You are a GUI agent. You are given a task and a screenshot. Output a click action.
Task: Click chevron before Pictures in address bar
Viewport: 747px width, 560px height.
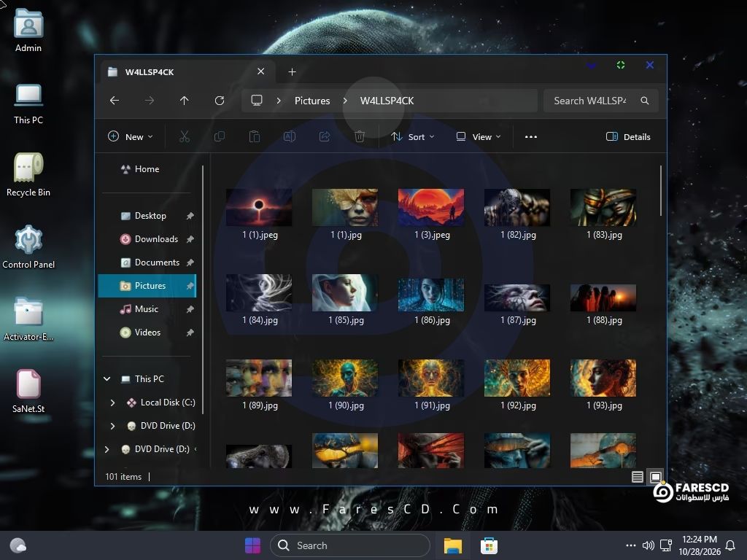click(x=279, y=101)
